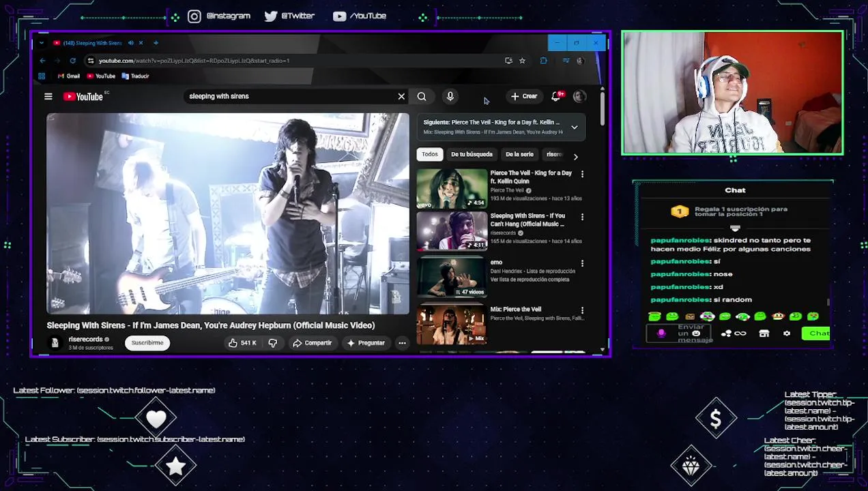This screenshot has height=491, width=868.
Task: Open options for If You Can't Hang video
Action: (582, 218)
